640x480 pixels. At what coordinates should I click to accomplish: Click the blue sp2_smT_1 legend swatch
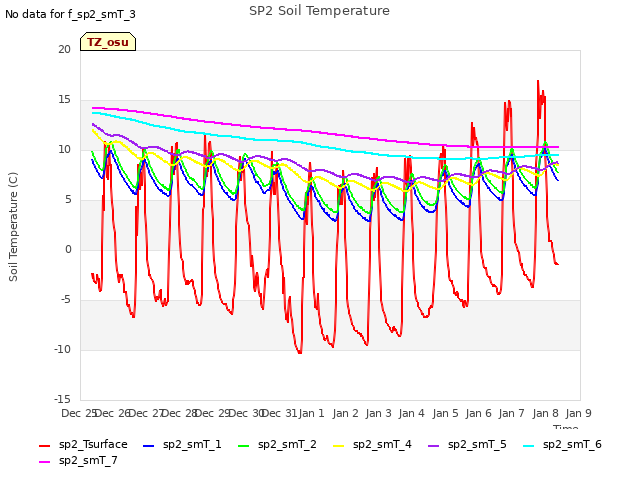[x=149, y=446]
